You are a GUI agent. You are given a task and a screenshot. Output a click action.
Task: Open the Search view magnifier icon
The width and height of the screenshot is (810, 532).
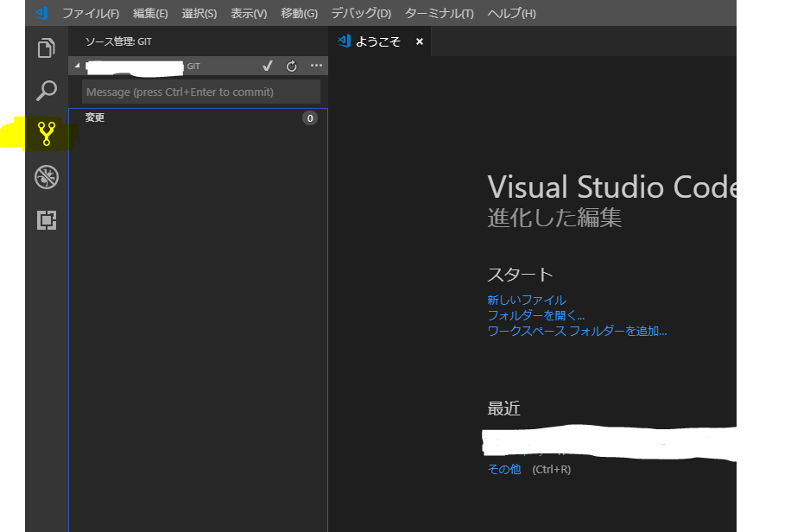[47, 91]
